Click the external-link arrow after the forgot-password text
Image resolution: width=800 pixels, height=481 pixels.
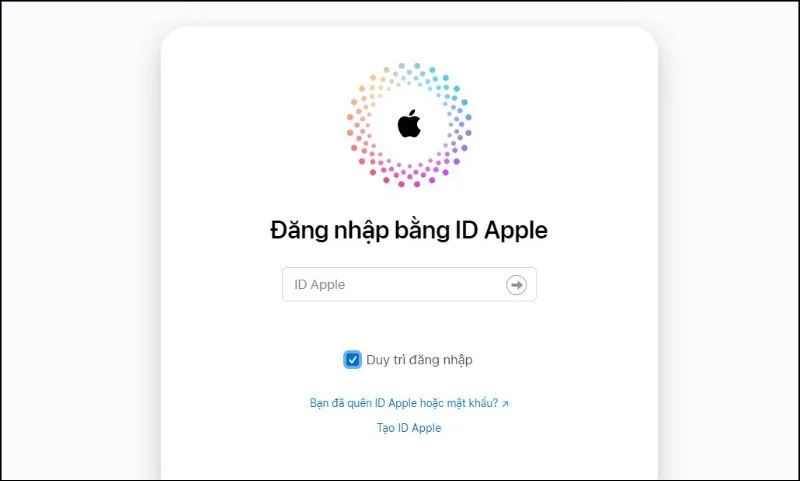click(505, 404)
